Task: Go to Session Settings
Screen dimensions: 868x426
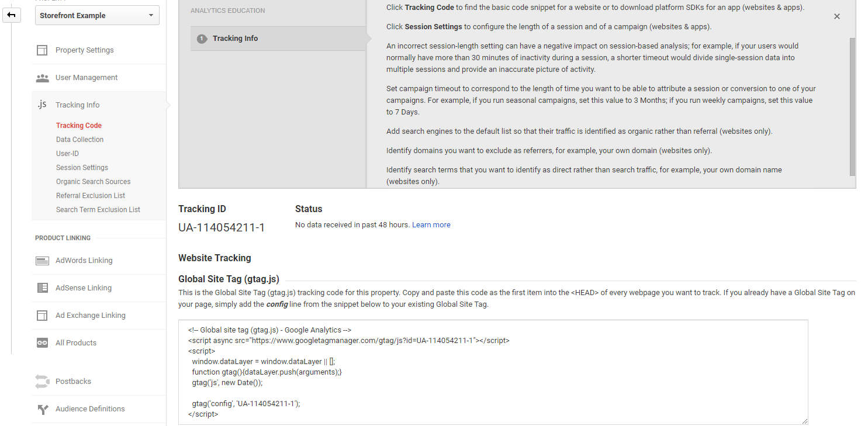Action: [x=82, y=168]
